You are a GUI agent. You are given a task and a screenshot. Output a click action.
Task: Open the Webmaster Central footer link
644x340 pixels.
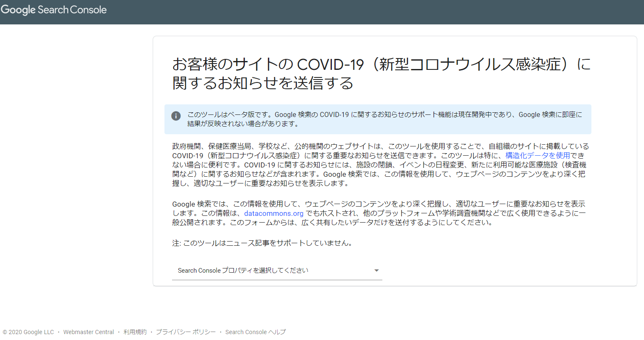click(x=88, y=332)
